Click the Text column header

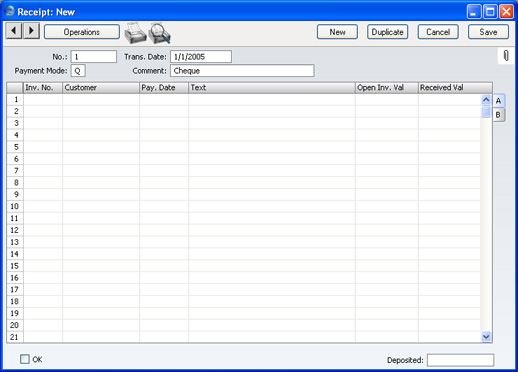pos(272,88)
